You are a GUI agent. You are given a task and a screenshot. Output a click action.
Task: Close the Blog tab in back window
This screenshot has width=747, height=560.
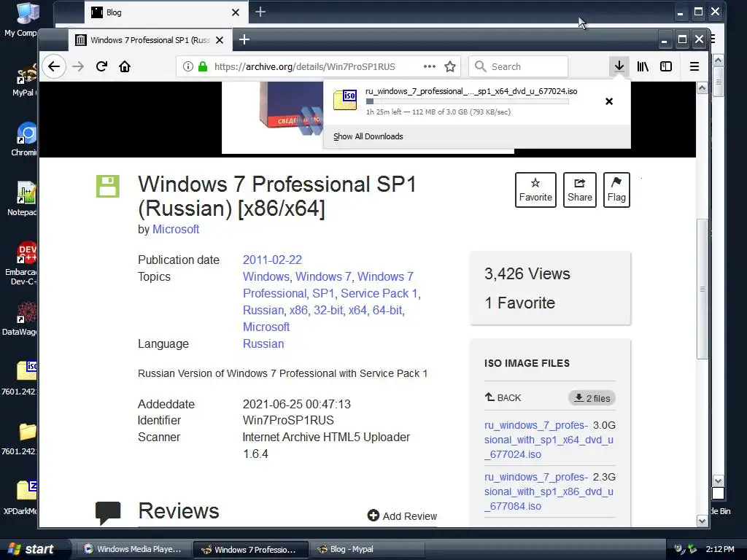(x=236, y=12)
